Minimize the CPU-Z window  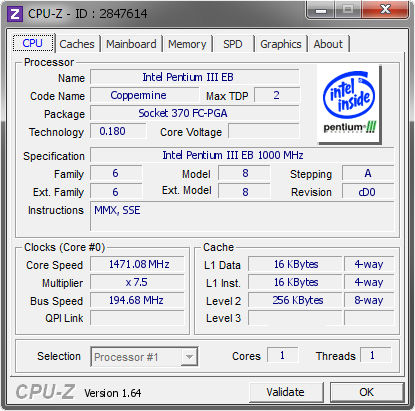click(321, 11)
